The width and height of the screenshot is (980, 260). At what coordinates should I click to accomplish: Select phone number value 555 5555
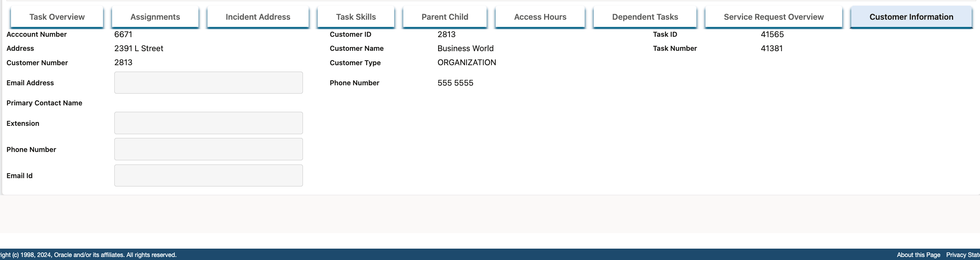click(456, 83)
